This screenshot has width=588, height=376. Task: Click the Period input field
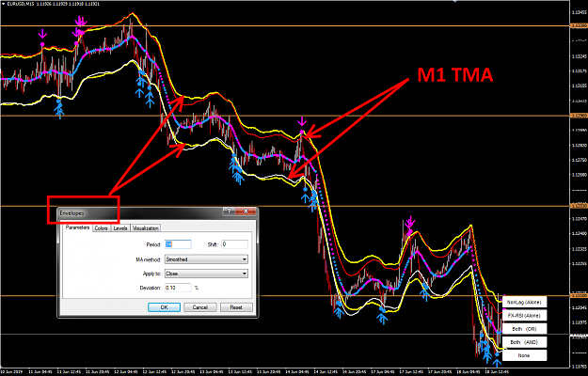(178, 244)
